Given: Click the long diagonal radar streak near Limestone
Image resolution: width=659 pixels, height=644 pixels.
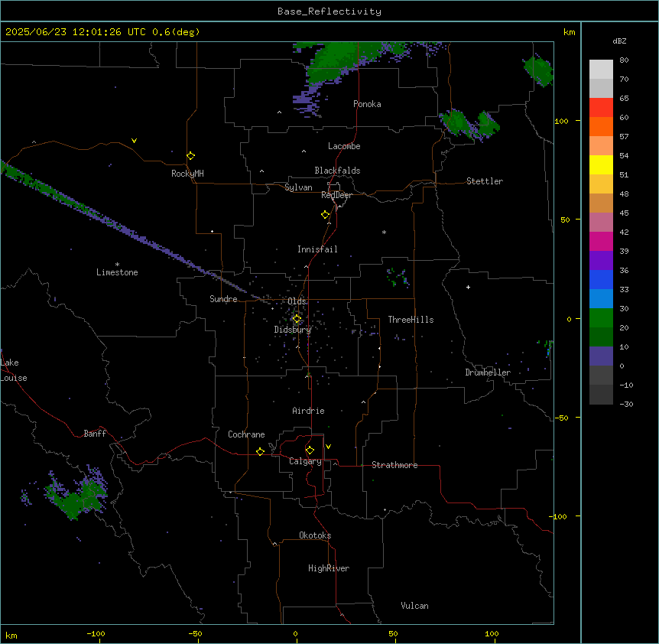Looking at the screenshot, I should tap(126, 229).
